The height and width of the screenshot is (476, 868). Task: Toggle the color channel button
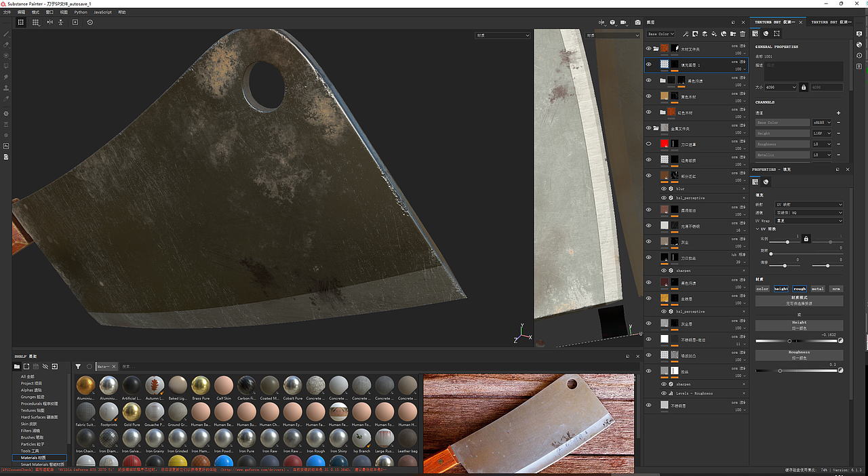pyautogui.click(x=763, y=289)
